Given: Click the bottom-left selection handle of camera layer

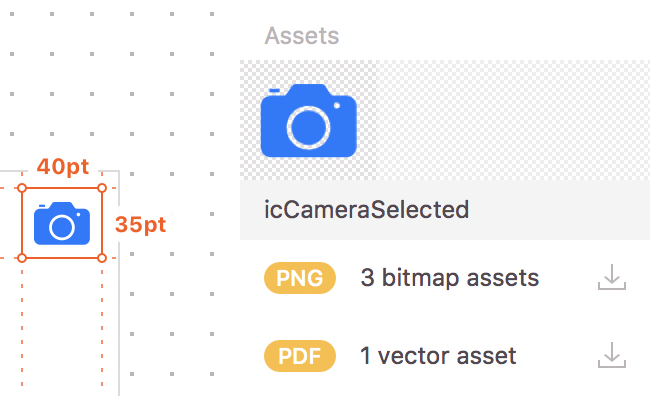Looking at the screenshot, I should [22, 258].
